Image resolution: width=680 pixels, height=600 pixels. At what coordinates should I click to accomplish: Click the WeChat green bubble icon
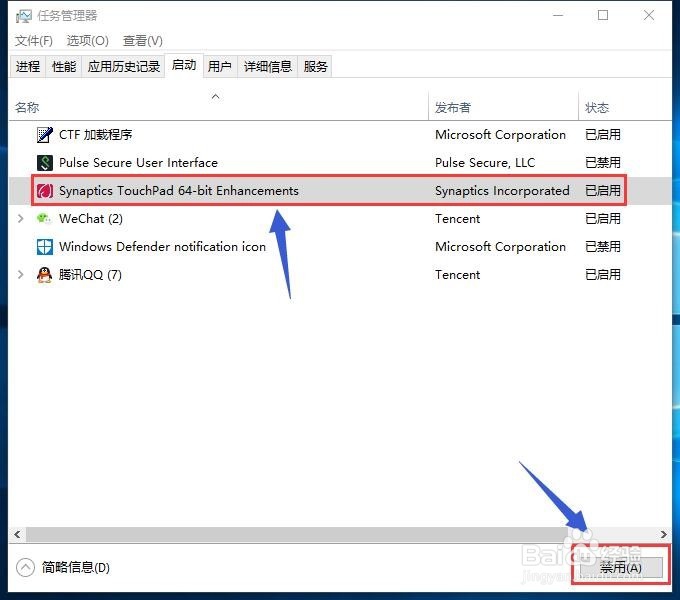point(44,218)
